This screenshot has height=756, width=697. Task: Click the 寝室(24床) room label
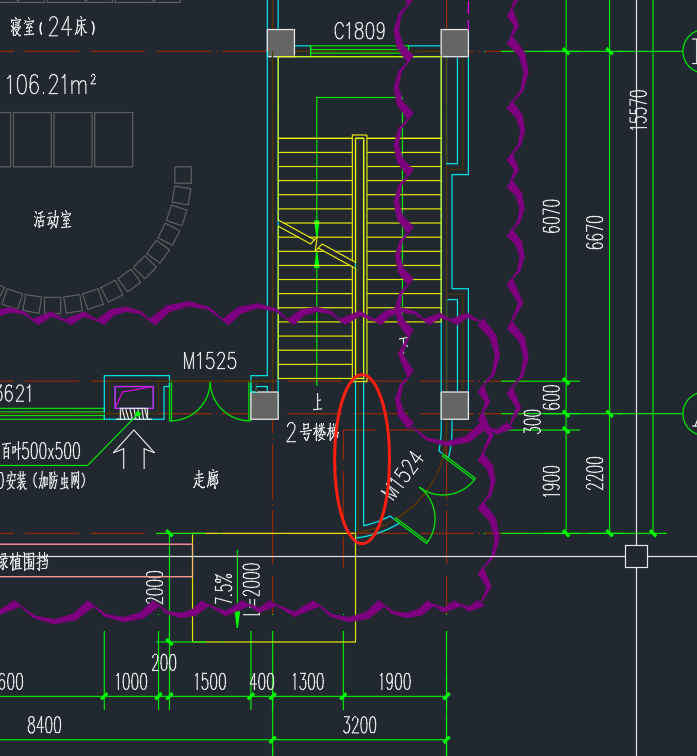53,27
